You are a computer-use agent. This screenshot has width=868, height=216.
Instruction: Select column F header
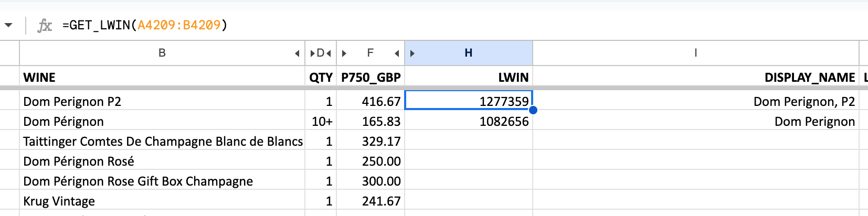click(x=371, y=53)
